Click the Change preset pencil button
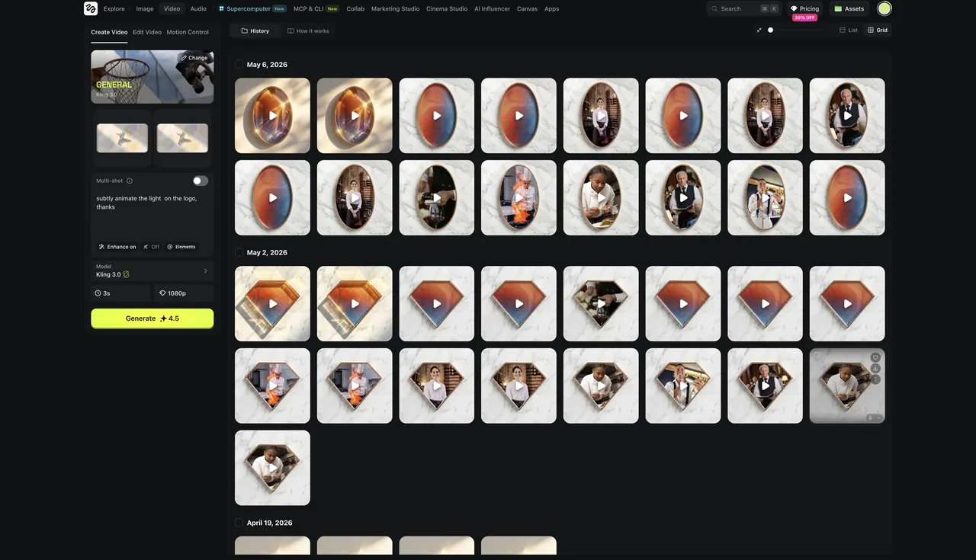The image size is (976, 560). click(x=194, y=58)
